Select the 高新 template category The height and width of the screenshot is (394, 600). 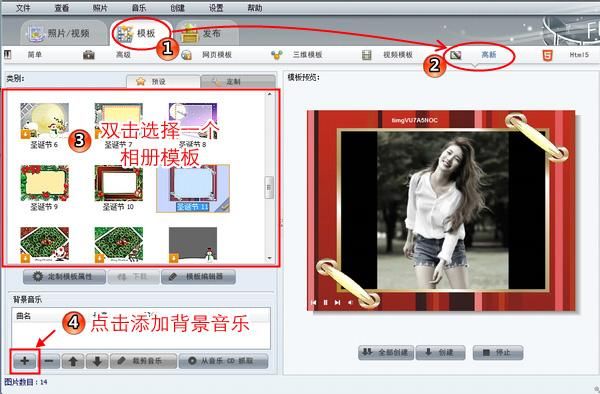click(x=474, y=55)
